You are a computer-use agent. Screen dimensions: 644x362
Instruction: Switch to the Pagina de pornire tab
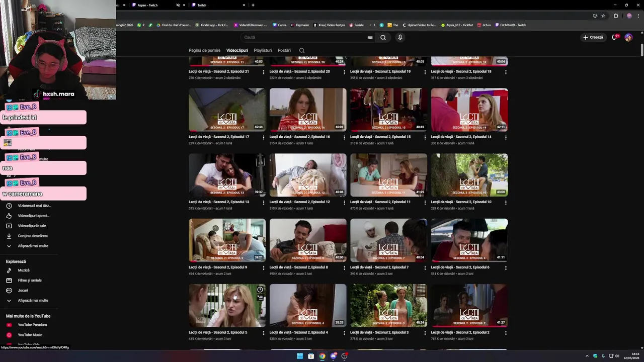click(x=204, y=50)
